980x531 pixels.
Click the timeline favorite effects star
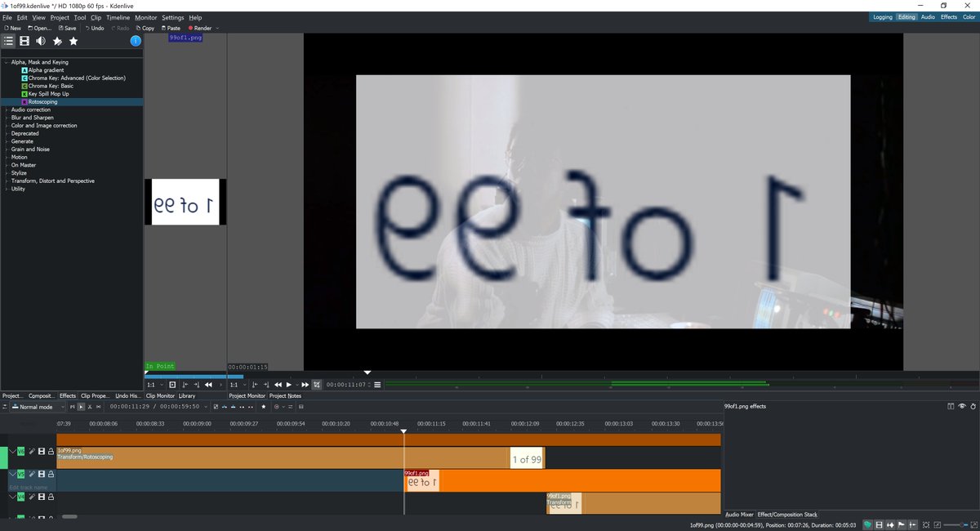click(x=263, y=406)
